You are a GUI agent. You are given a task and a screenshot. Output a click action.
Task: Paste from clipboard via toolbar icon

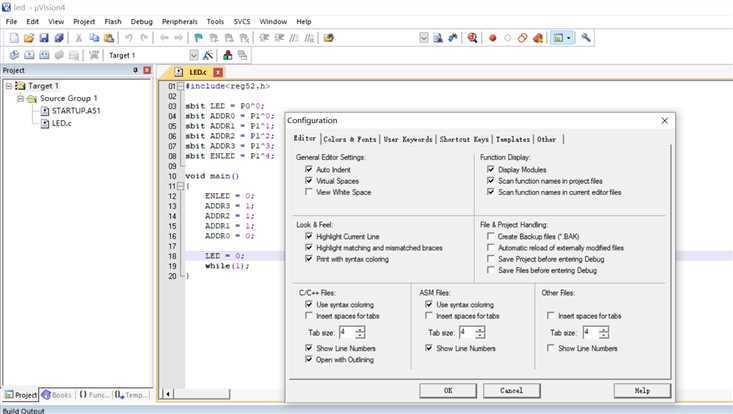pos(109,38)
